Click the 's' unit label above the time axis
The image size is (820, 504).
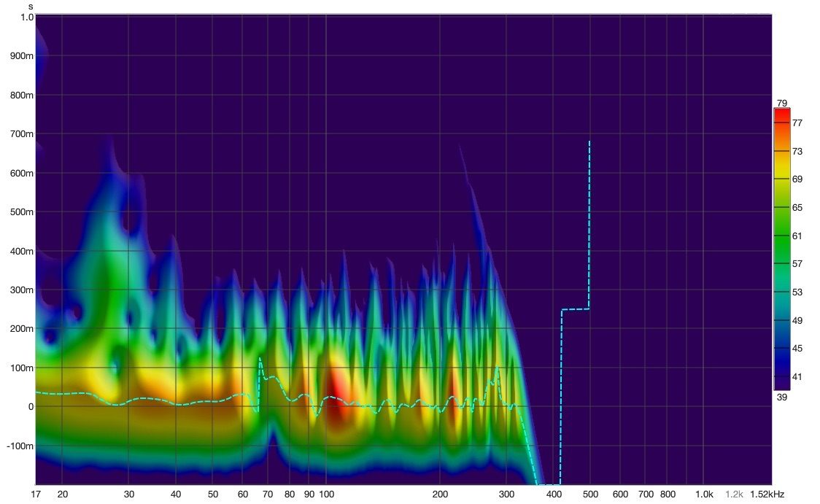pos(31,7)
